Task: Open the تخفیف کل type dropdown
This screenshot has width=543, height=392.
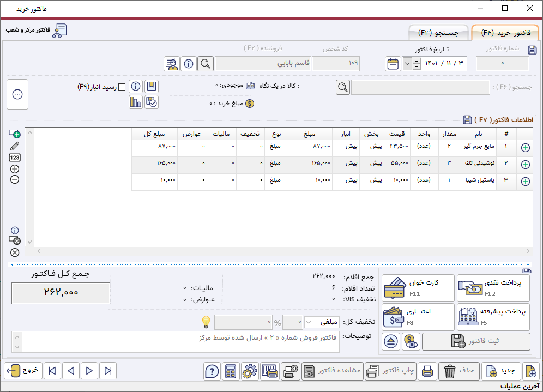Action: point(323,322)
